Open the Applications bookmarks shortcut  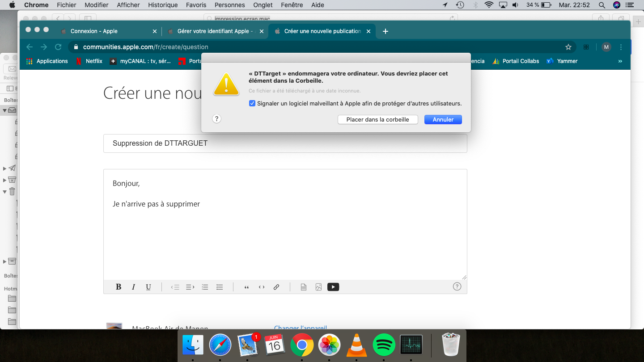click(x=47, y=61)
